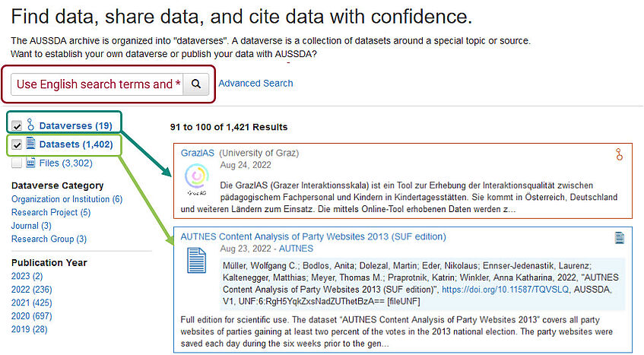
Task: Enable the Files checkbox
Action: (x=17, y=163)
